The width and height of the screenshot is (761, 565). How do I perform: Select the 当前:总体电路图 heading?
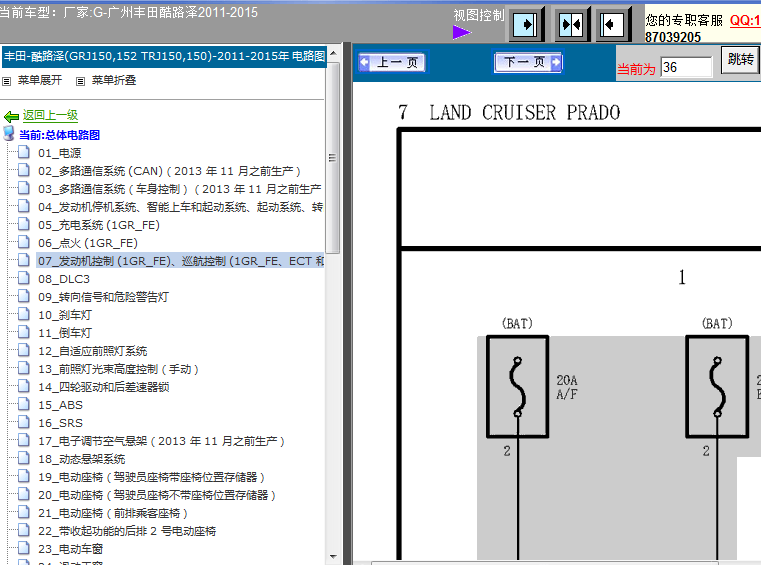click(59, 135)
